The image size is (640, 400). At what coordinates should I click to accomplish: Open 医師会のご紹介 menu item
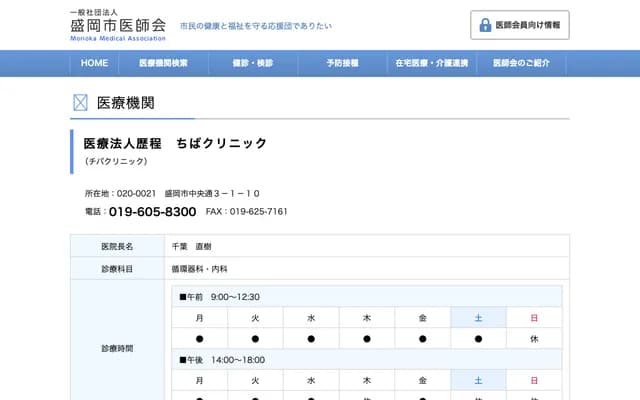[521, 63]
